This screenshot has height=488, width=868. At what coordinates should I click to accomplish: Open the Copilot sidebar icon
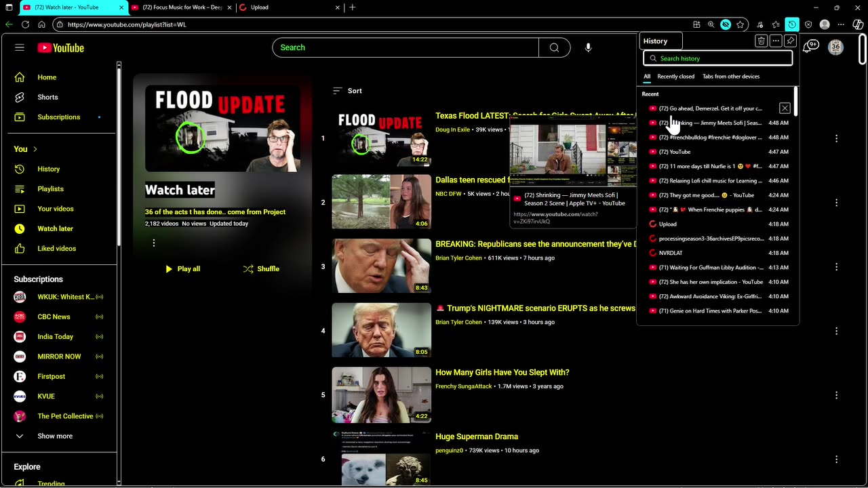coord(858,24)
